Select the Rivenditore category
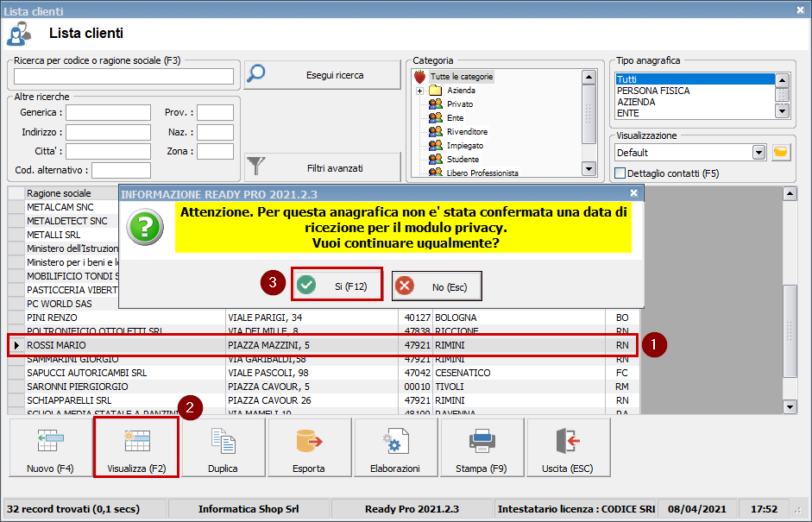The width and height of the screenshot is (812, 522). point(467,131)
